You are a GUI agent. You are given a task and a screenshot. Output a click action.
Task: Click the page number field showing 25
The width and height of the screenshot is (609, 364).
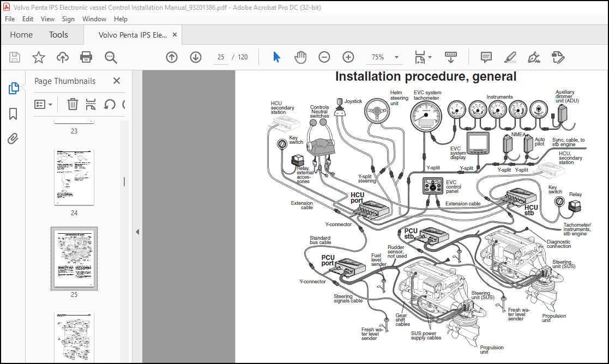221,57
